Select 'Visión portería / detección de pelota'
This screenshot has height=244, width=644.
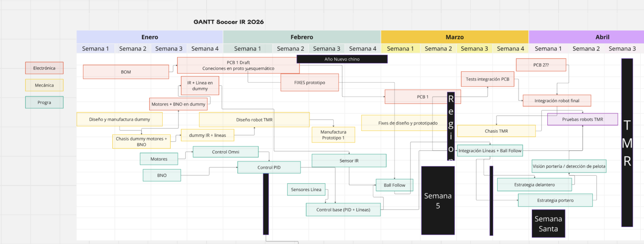point(569,166)
